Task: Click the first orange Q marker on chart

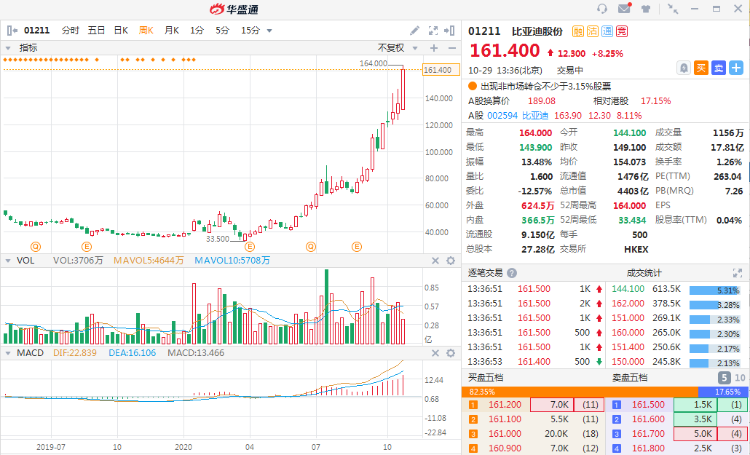Action: pyautogui.click(x=35, y=247)
